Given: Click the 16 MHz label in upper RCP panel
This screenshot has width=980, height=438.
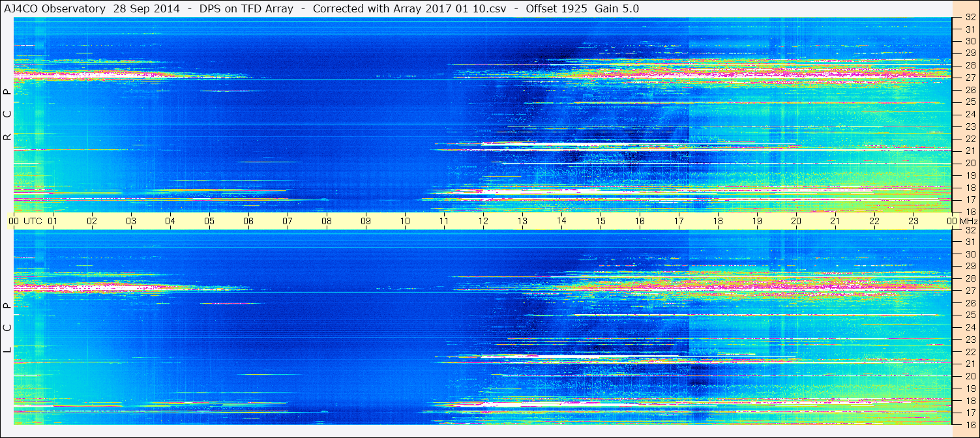Looking at the screenshot, I should point(970,211).
